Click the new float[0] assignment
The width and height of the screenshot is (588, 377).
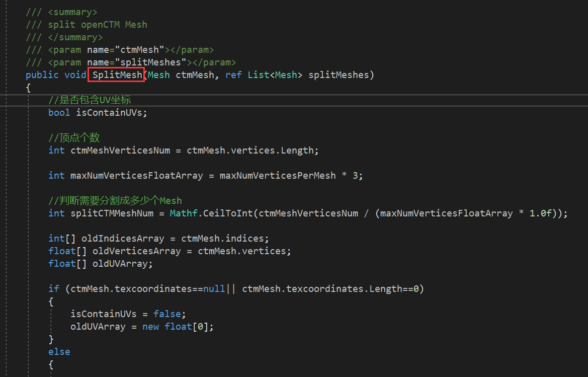178,326
